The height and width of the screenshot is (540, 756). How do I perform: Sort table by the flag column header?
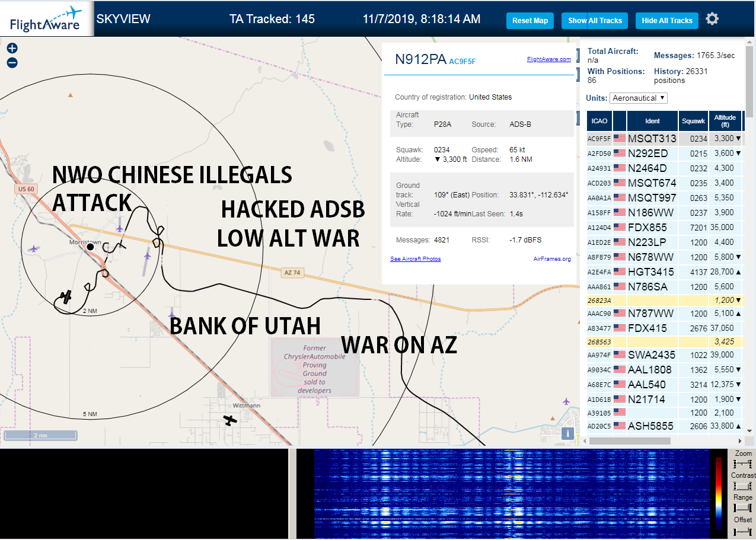pyautogui.click(x=620, y=121)
